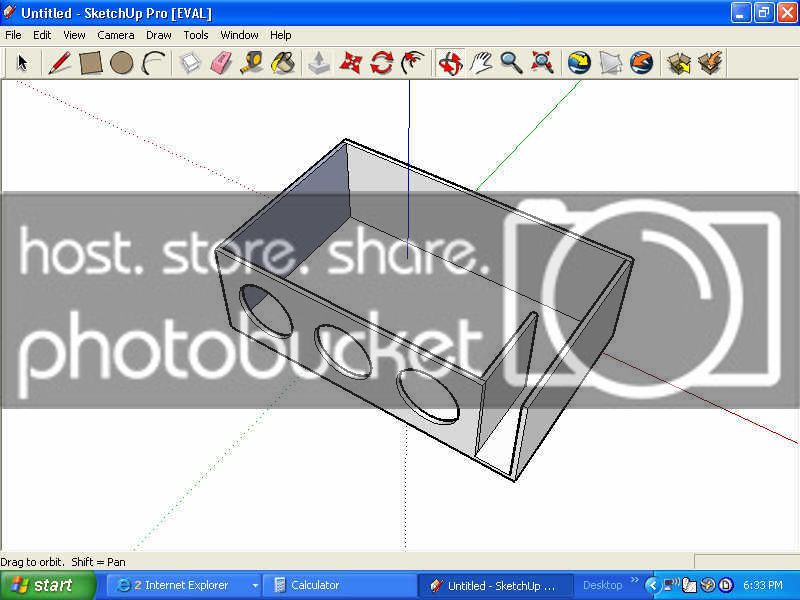Select the red Move tool
The height and width of the screenshot is (600, 800).
(351, 63)
